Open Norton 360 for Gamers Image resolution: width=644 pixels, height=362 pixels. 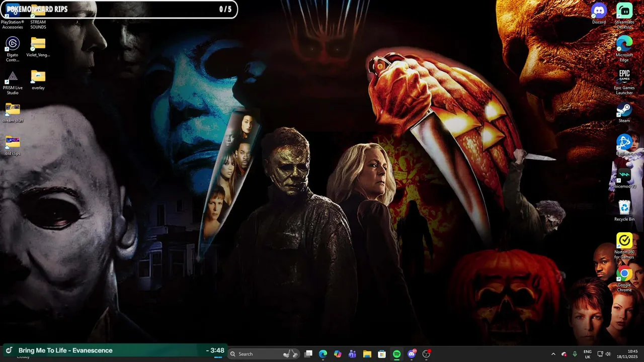pos(624,246)
